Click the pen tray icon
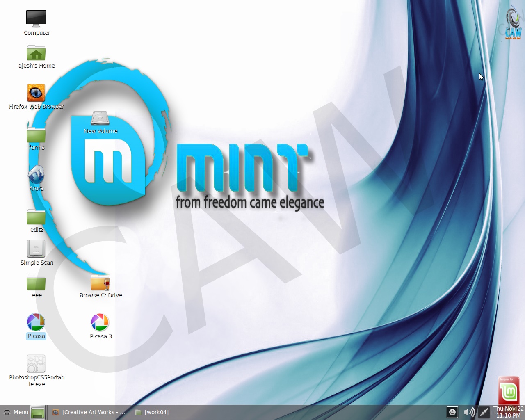Image resolution: width=525 pixels, height=420 pixels. pos(484,412)
